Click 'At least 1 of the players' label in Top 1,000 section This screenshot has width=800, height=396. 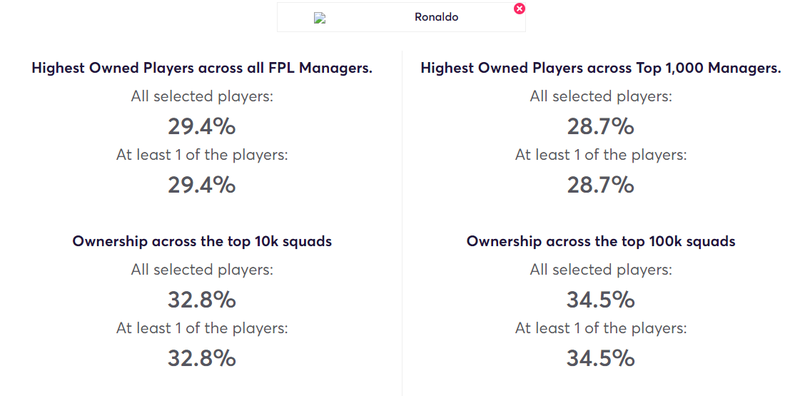pos(601,155)
